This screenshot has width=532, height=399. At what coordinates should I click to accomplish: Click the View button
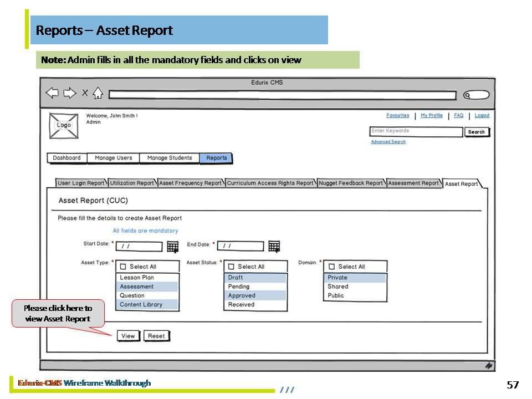point(128,336)
